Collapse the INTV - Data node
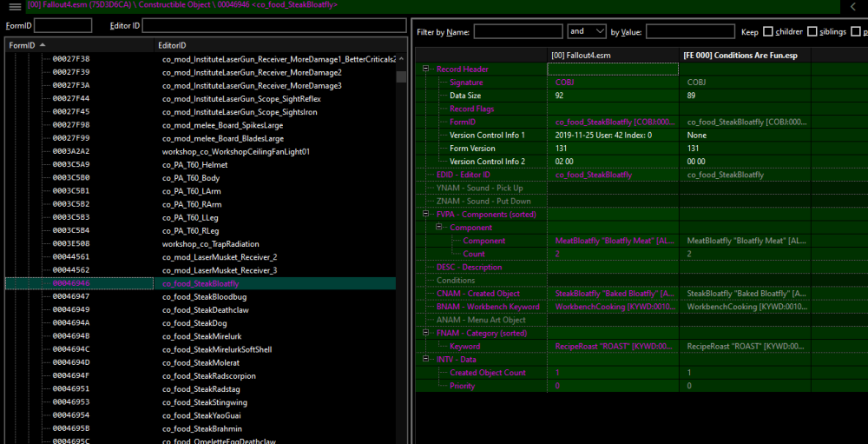868x444 pixels. [425, 359]
